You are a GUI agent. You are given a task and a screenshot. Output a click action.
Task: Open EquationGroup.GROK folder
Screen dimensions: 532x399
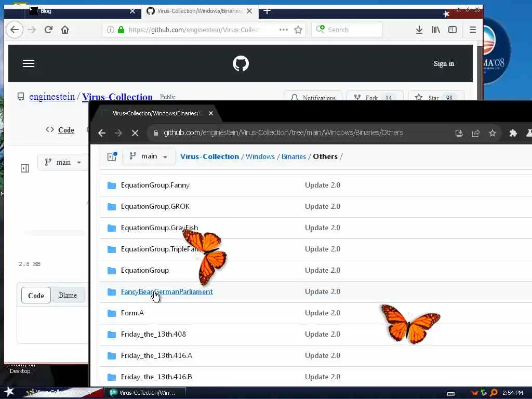coord(155,207)
